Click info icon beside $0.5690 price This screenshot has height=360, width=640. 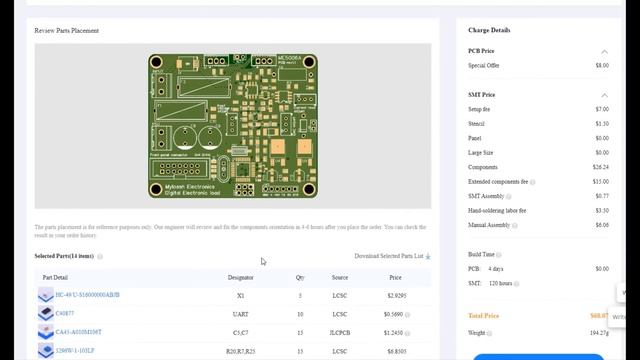(x=407, y=315)
